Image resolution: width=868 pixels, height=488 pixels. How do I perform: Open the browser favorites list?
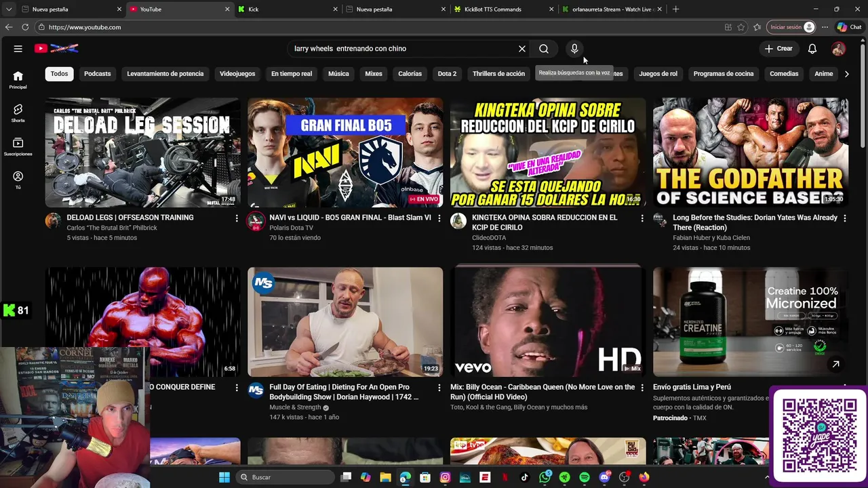pos(757,27)
